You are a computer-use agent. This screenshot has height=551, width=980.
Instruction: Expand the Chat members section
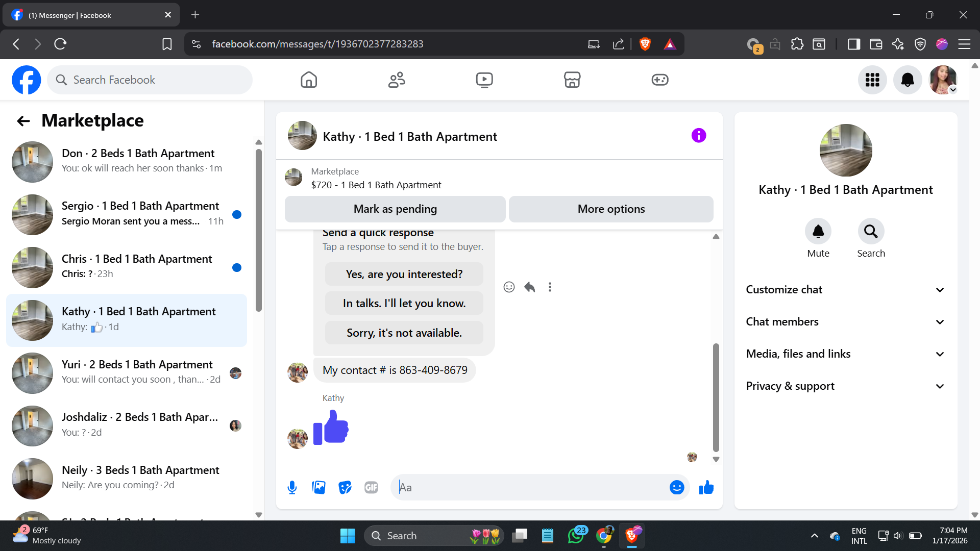(845, 322)
